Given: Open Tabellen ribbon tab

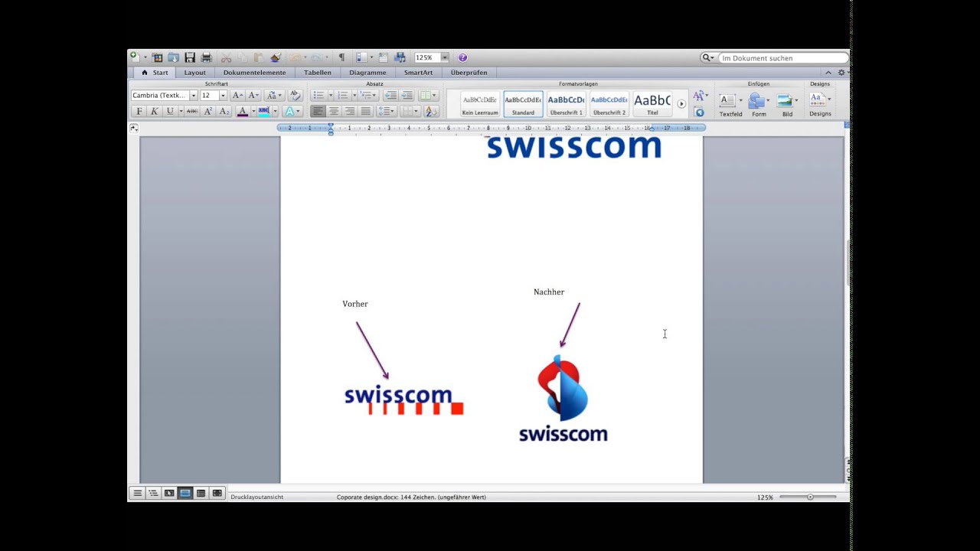Looking at the screenshot, I should (x=318, y=73).
